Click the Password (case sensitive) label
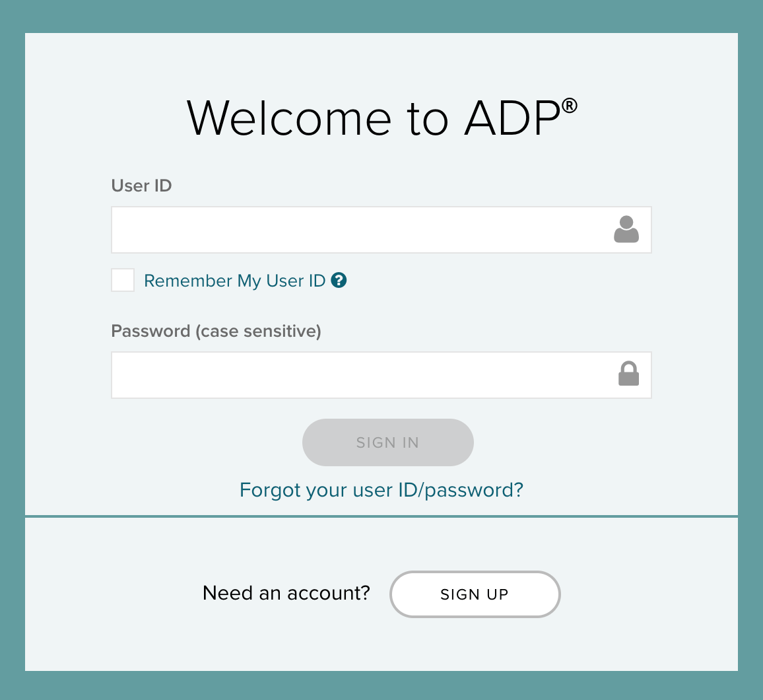 click(216, 331)
